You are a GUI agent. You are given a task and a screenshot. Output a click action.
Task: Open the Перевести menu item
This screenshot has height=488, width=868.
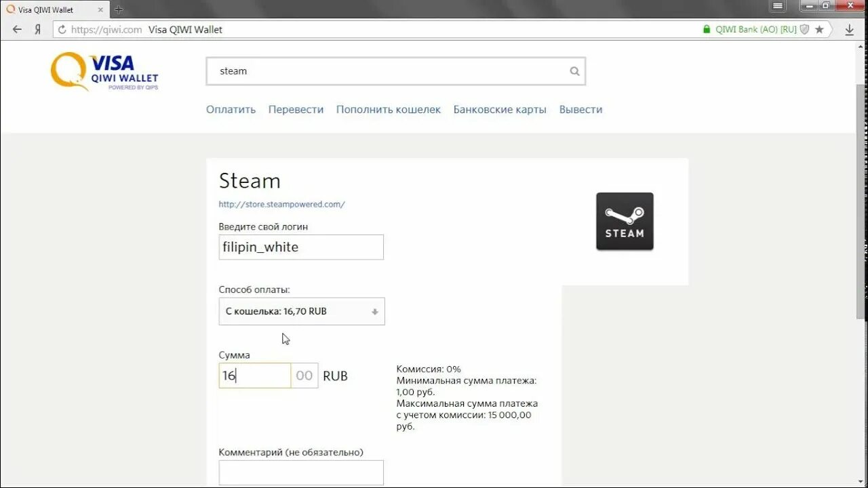pos(296,109)
